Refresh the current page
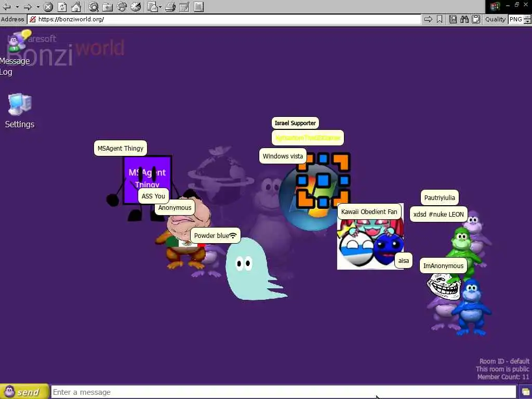532x399 pixels. point(62,6)
